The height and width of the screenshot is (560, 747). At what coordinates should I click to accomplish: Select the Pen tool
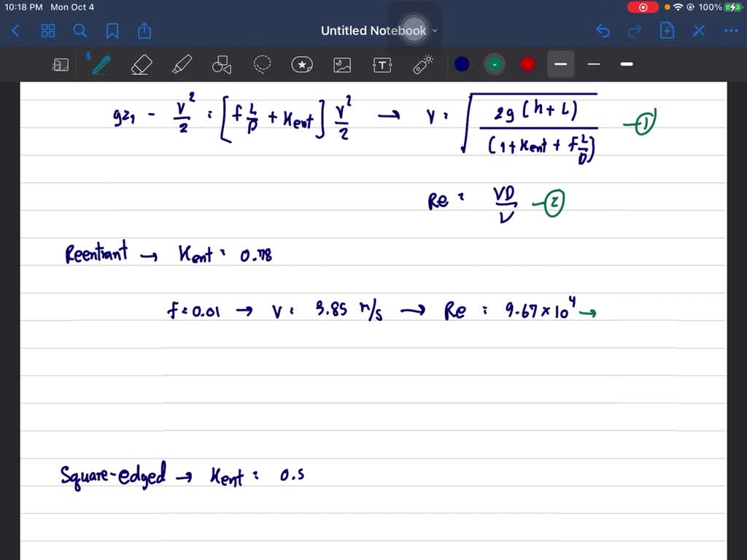pyautogui.click(x=100, y=64)
